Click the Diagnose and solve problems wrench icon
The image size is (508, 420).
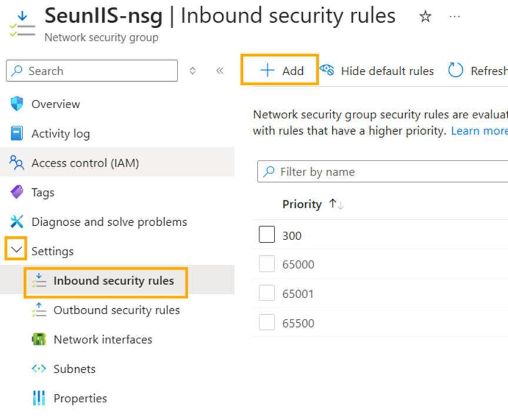click(x=17, y=222)
